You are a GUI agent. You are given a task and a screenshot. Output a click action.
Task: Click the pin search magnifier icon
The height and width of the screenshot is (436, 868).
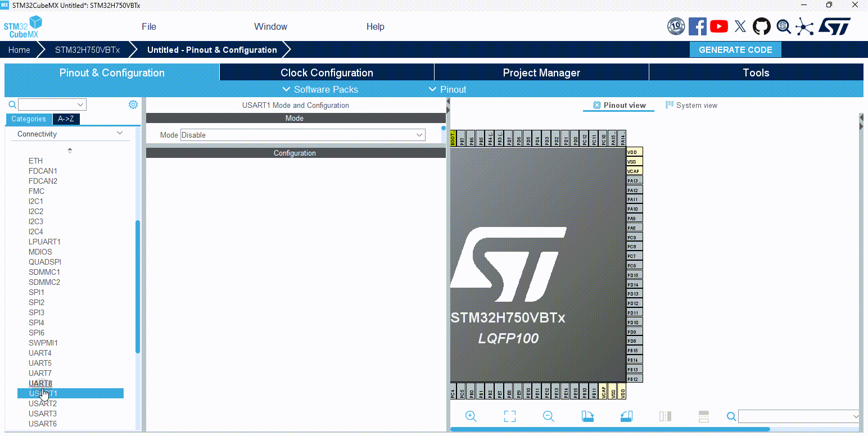[731, 416]
